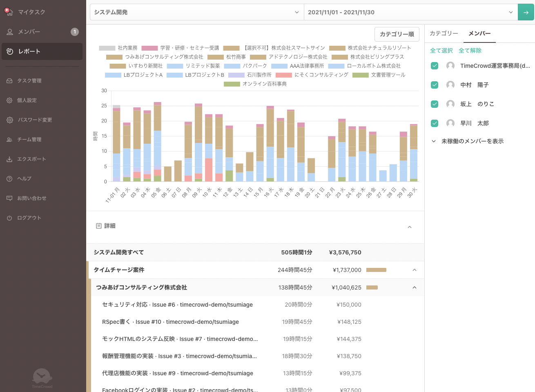Click the Logout power icon (ログアウト)

pyautogui.click(x=9, y=218)
